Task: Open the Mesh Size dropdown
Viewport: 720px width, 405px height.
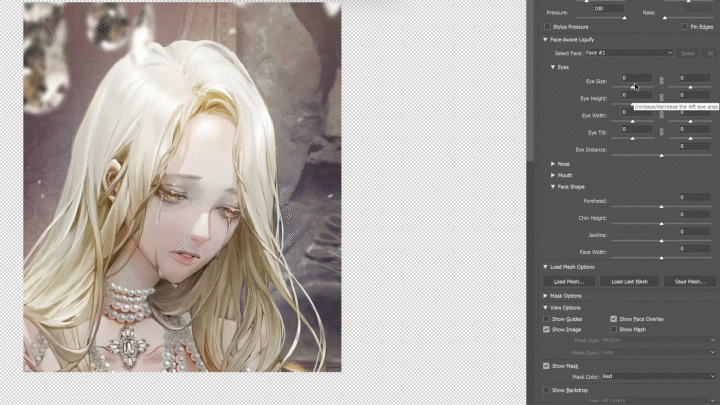Action: [658, 340]
